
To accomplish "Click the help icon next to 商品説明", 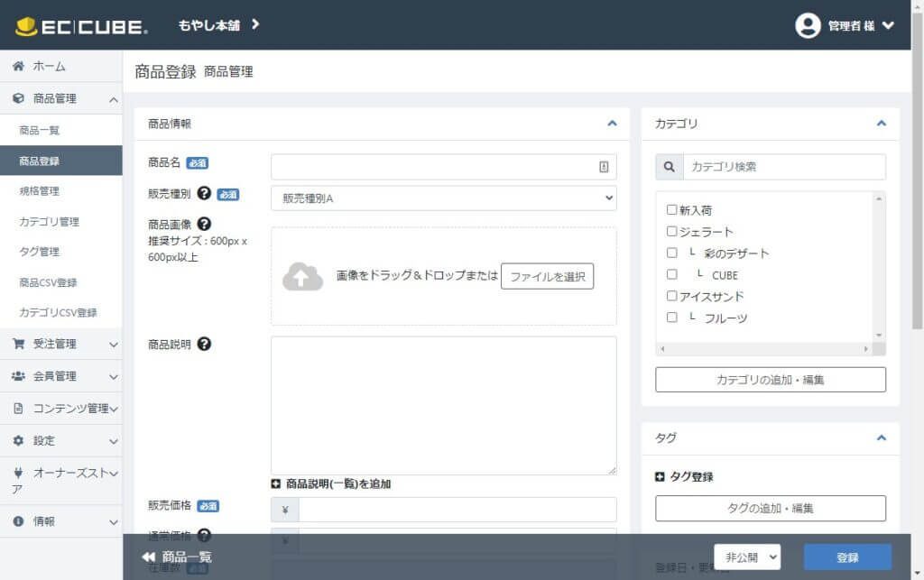I will point(204,344).
